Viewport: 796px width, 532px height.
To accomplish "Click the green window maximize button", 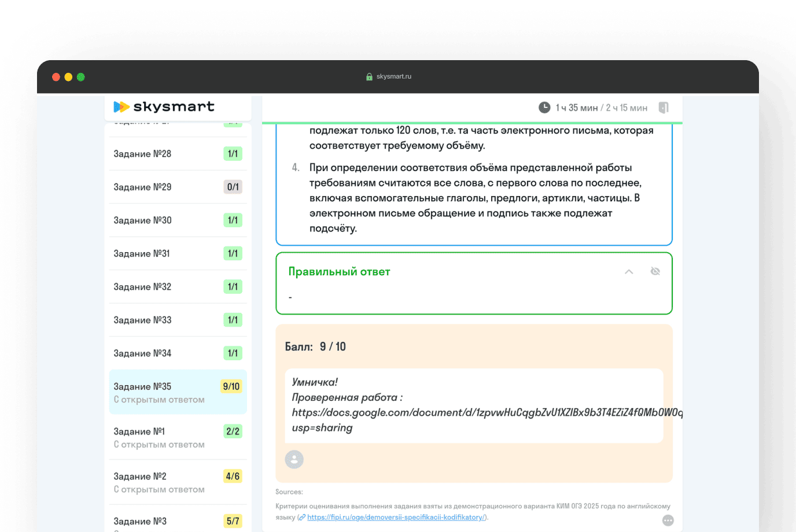I will 81,77.
